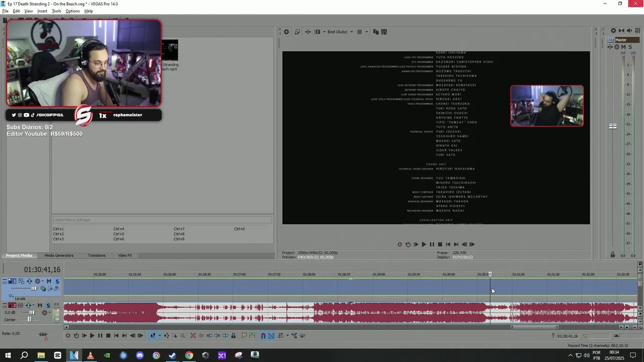Toggle preview on external monitor

click(297, 32)
